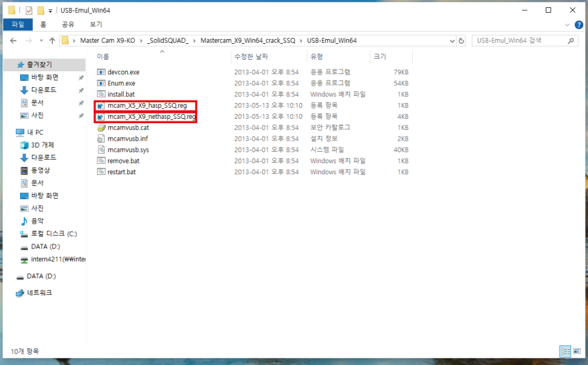The width and height of the screenshot is (588, 365).
Task: Click the devcon.exe file icon
Action: point(101,72)
